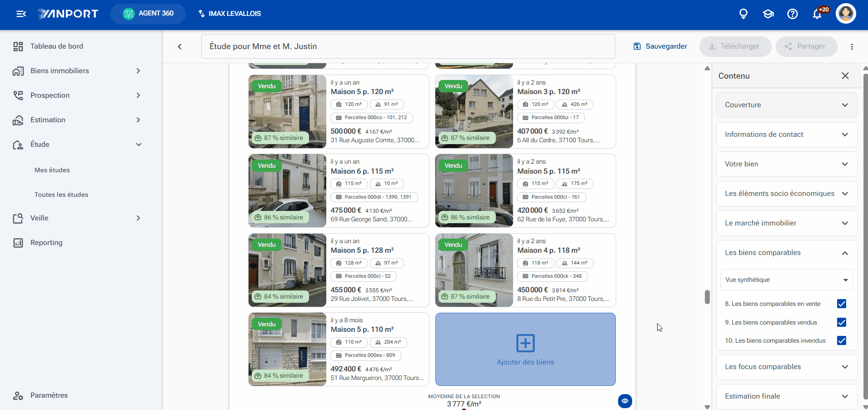Toggle Les biens comparables invendus checkbox

click(842, 340)
